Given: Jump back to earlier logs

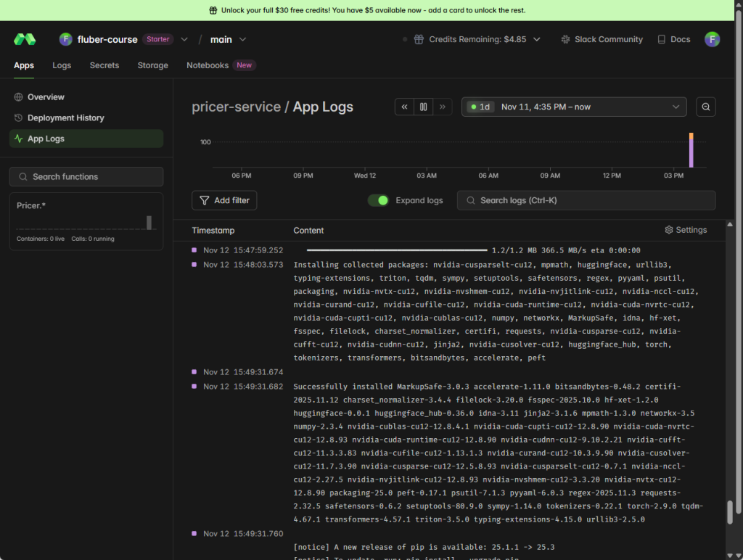Looking at the screenshot, I should tap(404, 107).
